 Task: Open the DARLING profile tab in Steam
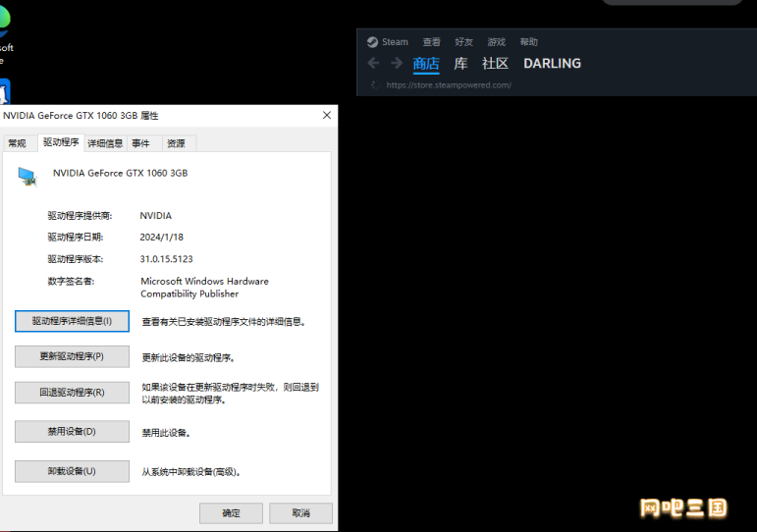click(553, 64)
